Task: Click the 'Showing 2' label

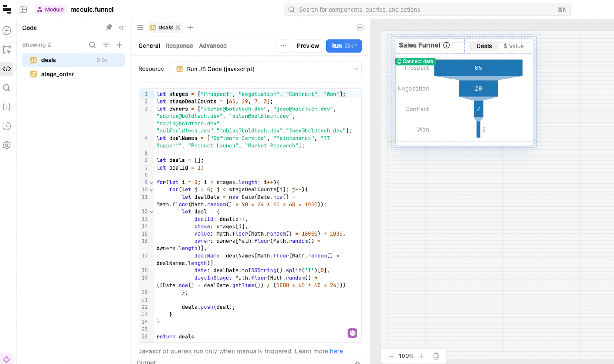Action: (36, 45)
